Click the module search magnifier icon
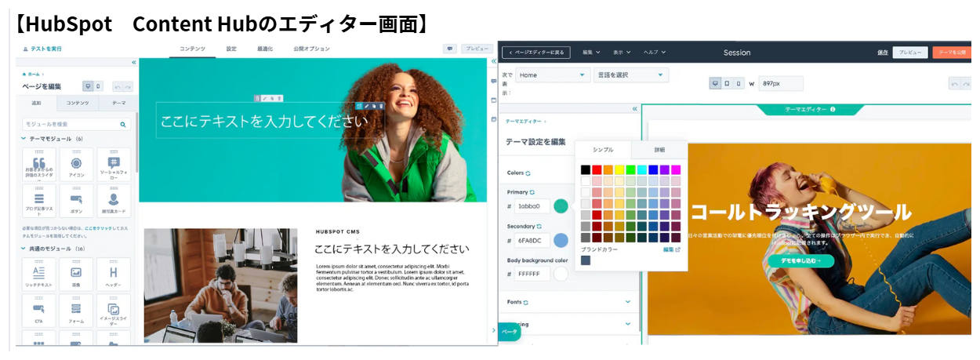Viewport: 980px width, 360px height. coord(123,124)
